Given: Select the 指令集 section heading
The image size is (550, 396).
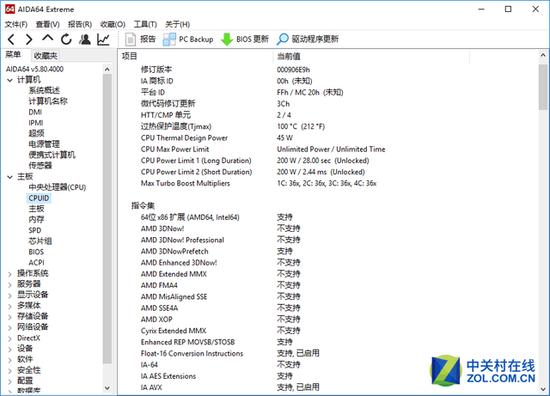Looking at the screenshot, I should 143,206.
